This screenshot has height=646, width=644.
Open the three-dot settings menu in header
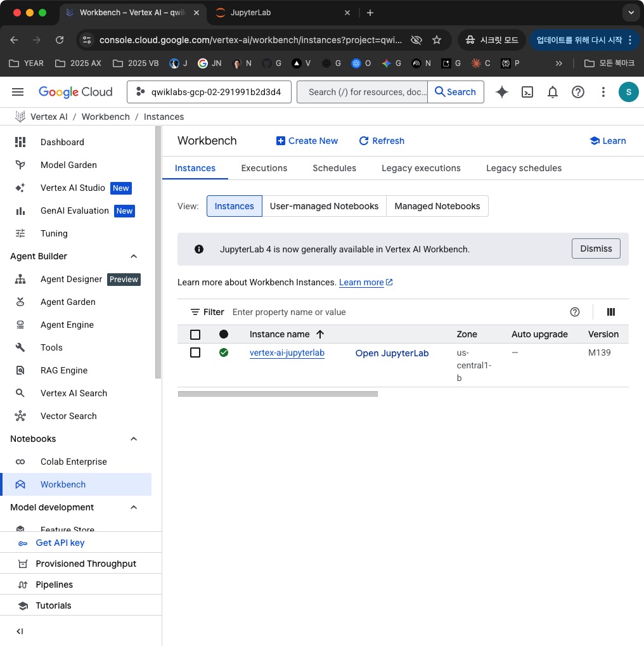(x=603, y=92)
